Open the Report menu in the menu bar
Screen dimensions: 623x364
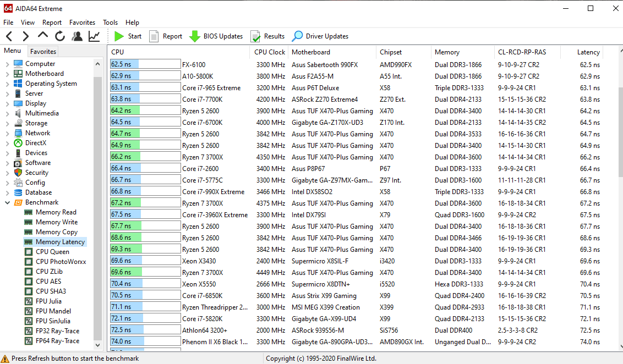click(52, 22)
